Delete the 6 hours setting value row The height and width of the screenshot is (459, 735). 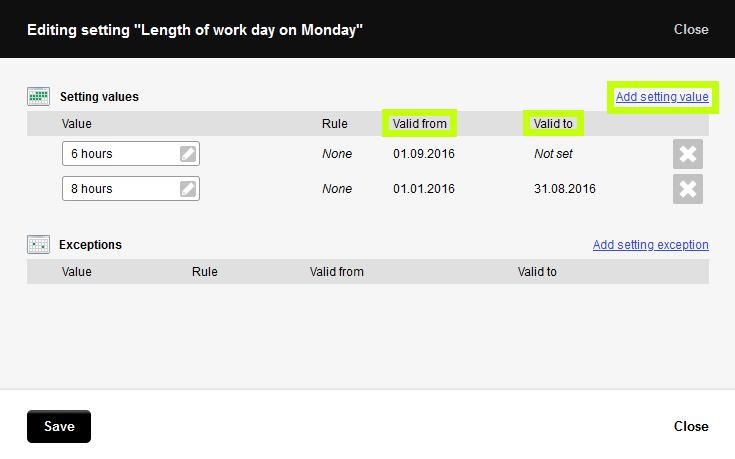[688, 155]
